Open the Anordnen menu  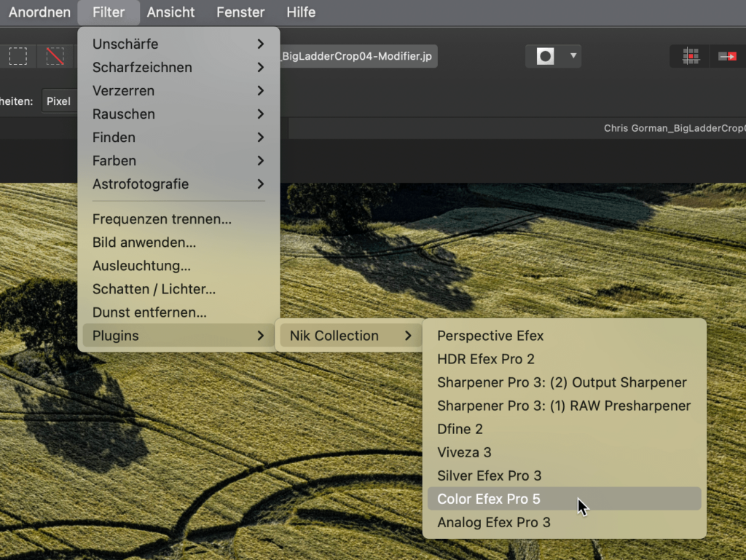(x=39, y=12)
